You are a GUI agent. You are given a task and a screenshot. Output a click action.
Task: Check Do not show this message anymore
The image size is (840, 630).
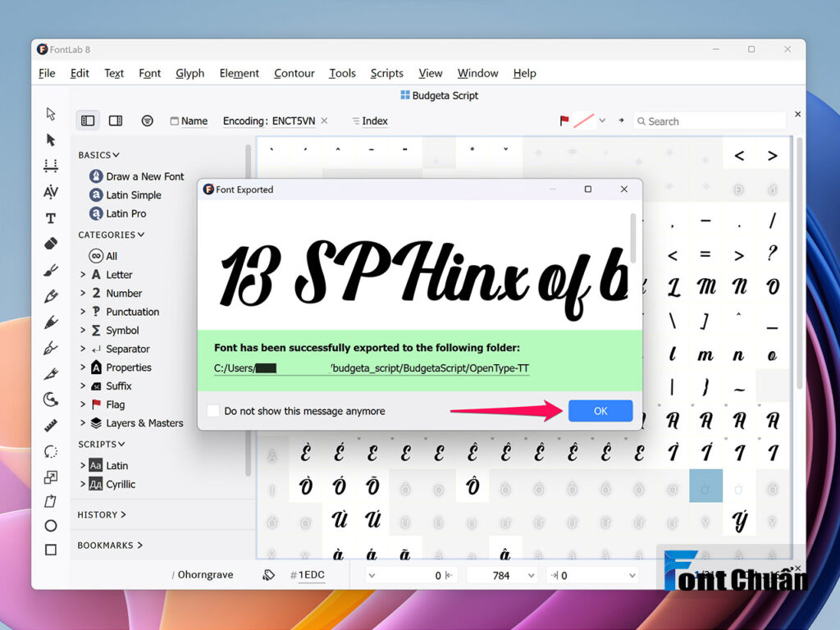pos(213,411)
